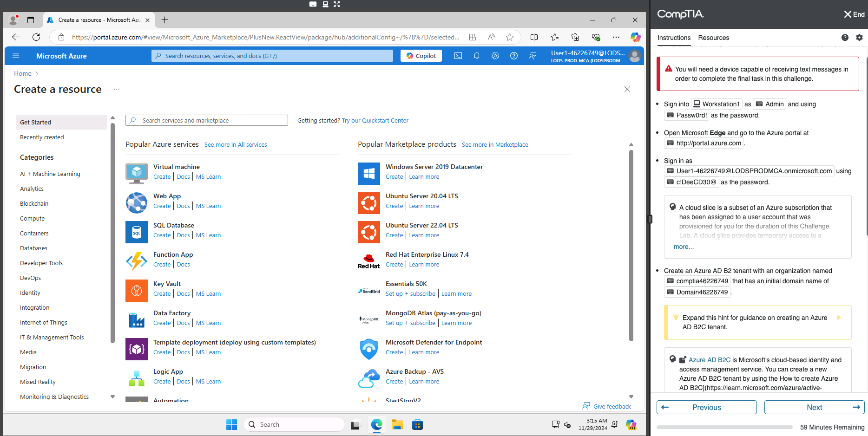The height and width of the screenshot is (436, 868).
Task: Open Docs link for Key Vault
Action: pyautogui.click(x=183, y=294)
